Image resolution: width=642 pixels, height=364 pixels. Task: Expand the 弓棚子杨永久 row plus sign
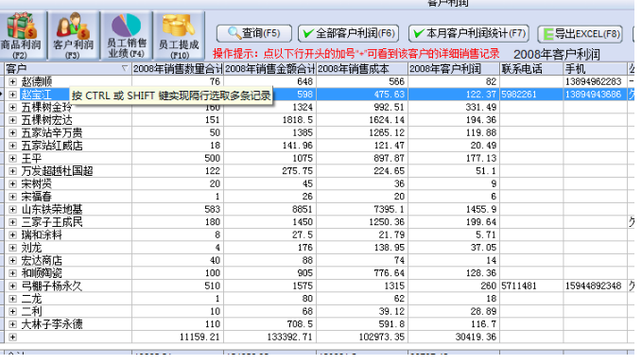point(12,286)
